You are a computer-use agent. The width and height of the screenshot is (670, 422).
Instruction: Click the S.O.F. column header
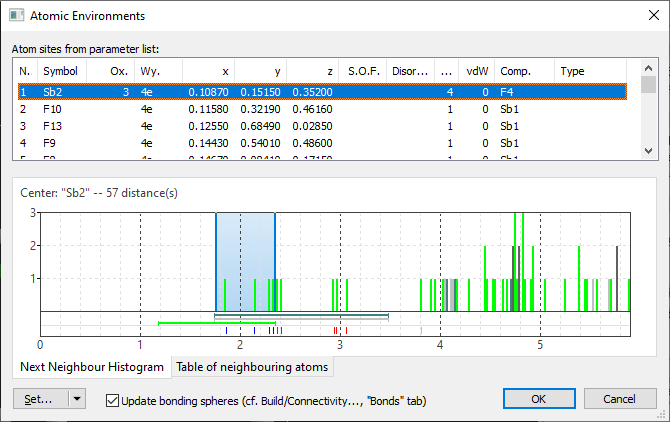(363, 72)
